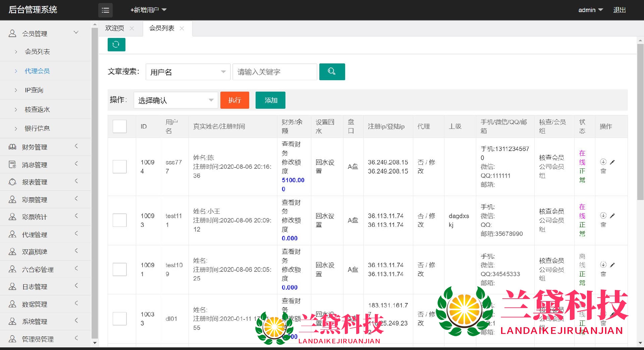The width and height of the screenshot is (644, 350).
Task: Click the keyword search input field
Action: pyautogui.click(x=274, y=72)
